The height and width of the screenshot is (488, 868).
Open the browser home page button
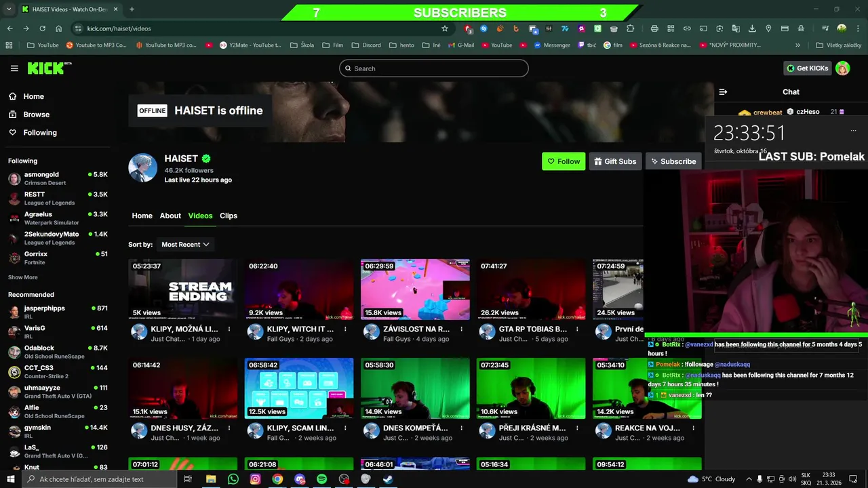58,28
